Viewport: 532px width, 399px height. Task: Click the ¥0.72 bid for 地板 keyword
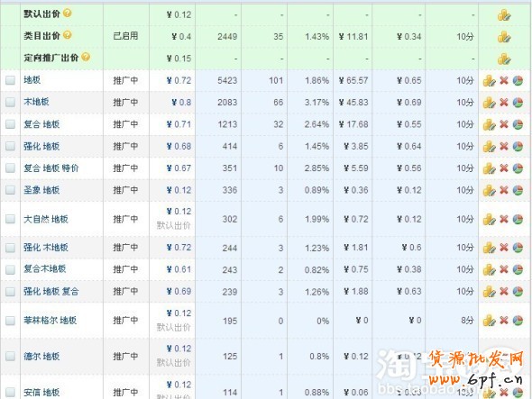tap(179, 80)
